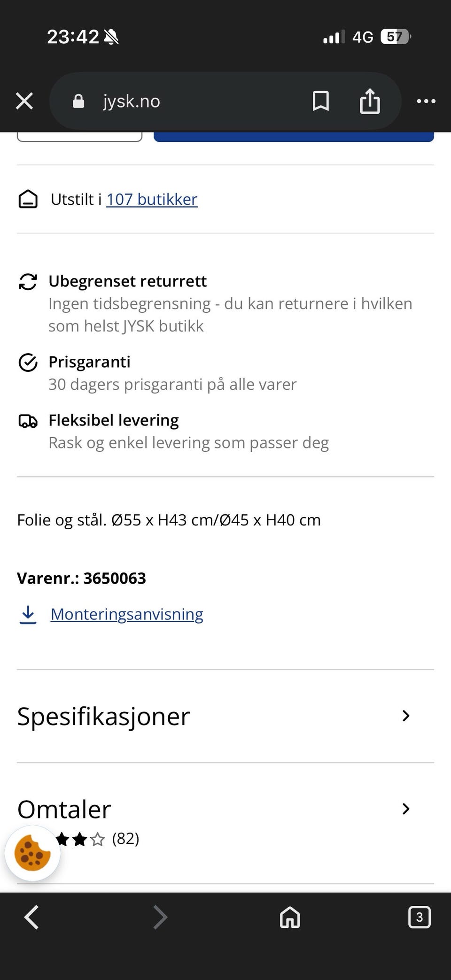Tap the bookmark icon in address bar
The height and width of the screenshot is (980, 451).
[x=320, y=101]
